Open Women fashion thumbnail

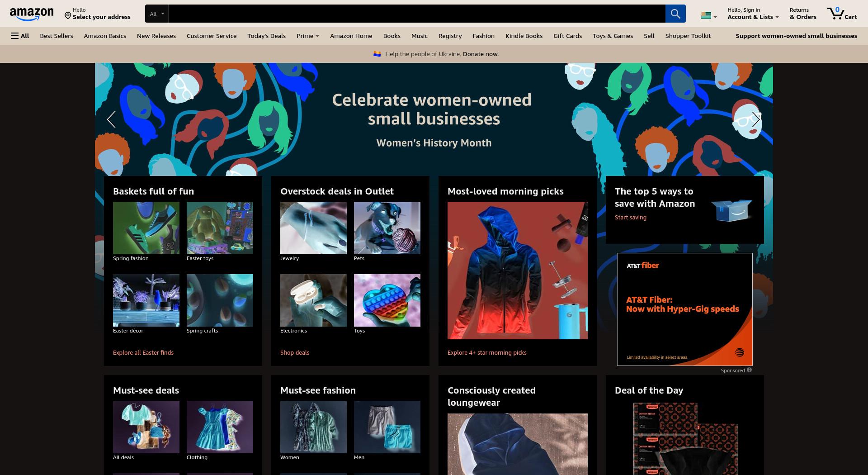pyautogui.click(x=313, y=427)
